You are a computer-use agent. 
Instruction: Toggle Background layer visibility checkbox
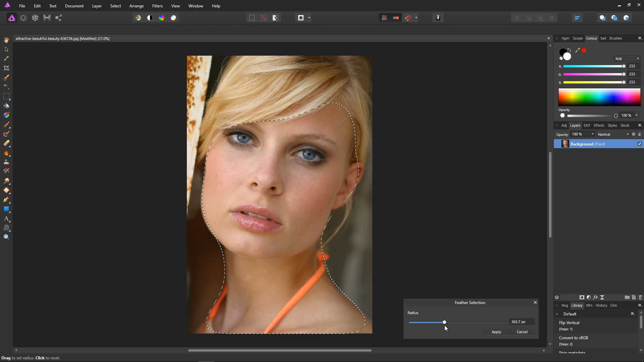640,144
